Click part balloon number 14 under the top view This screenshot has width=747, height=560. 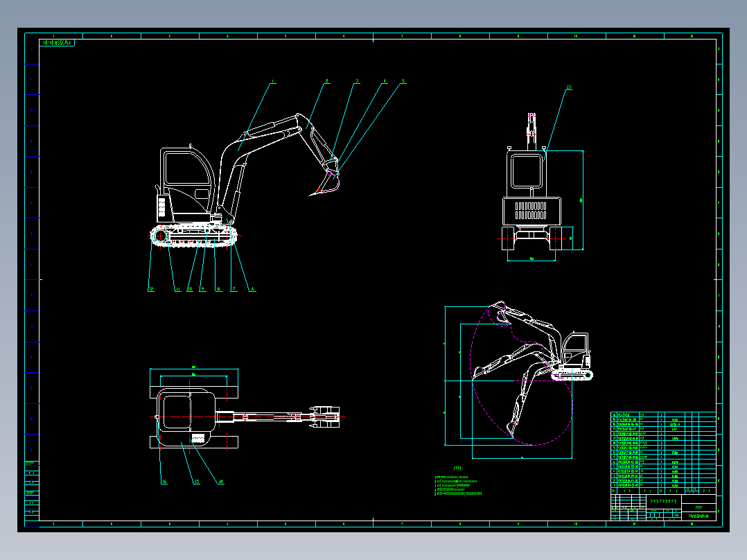coord(220,482)
